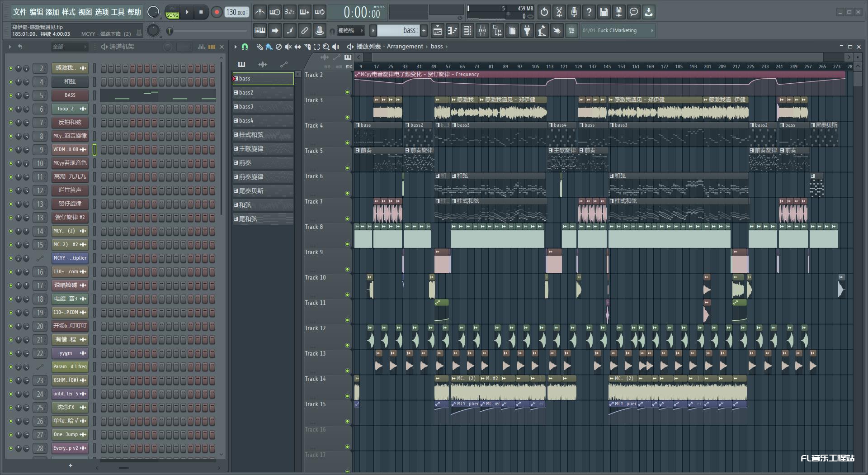Click the auto-scroll arrow icon
This screenshot has height=475, width=868.
click(275, 31)
